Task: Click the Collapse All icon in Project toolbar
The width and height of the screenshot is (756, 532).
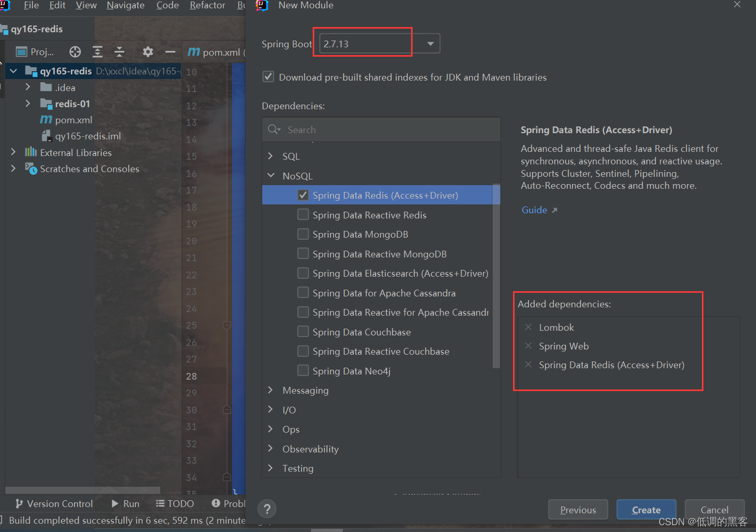Action: tap(119, 51)
